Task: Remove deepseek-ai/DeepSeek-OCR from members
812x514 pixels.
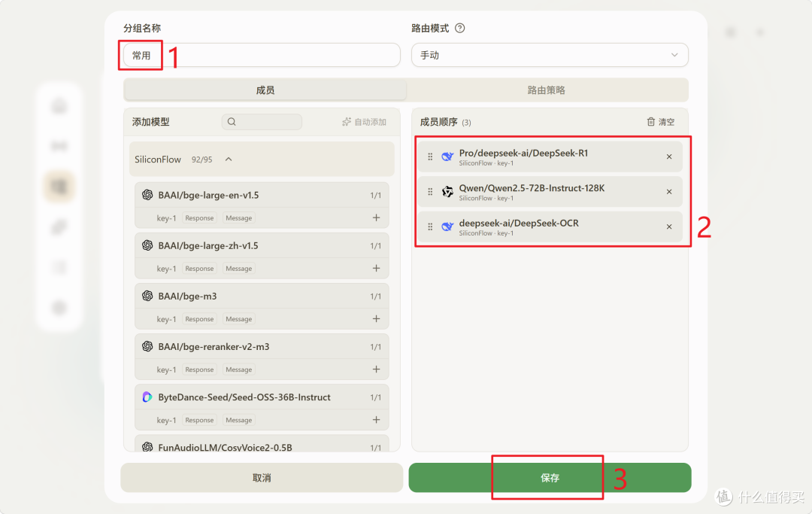Action: point(669,227)
